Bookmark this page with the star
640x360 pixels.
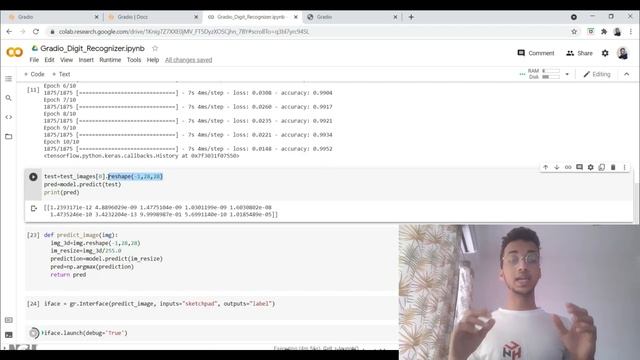click(574, 31)
